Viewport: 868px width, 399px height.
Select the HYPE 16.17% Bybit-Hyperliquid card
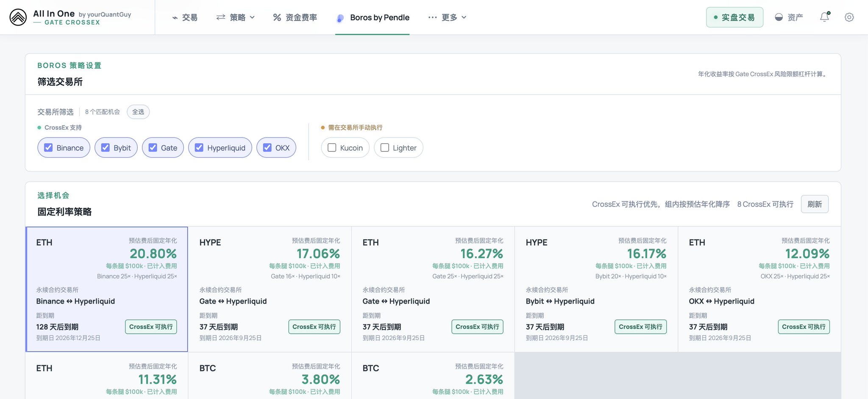pyautogui.click(x=596, y=289)
